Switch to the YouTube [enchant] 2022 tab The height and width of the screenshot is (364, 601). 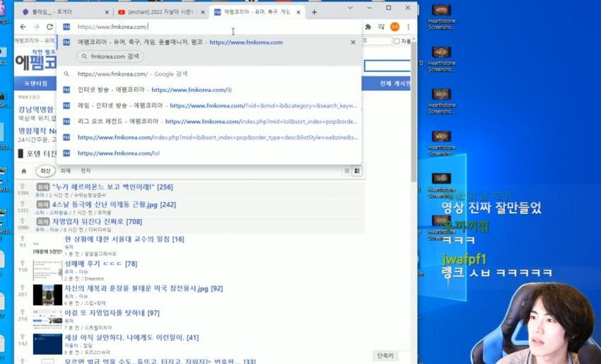160,12
